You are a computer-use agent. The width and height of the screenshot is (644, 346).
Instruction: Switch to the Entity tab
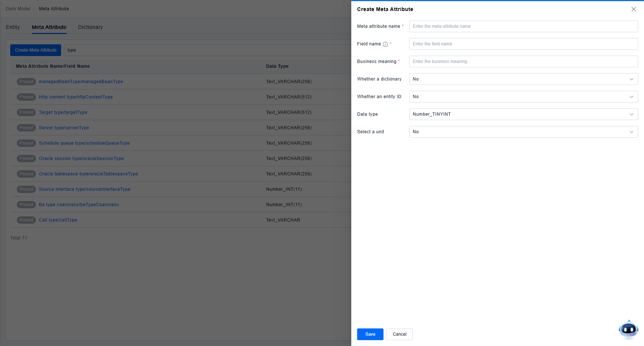(13, 27)
